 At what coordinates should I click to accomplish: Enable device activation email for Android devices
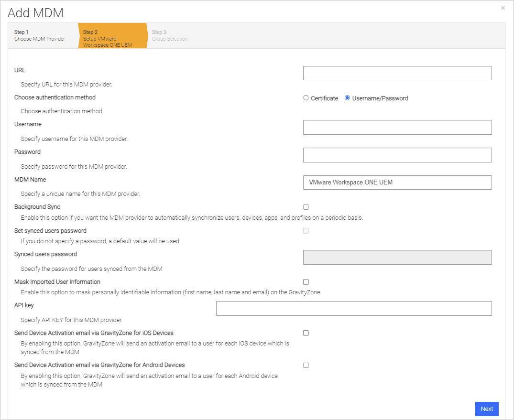click(x=306, y=365)
